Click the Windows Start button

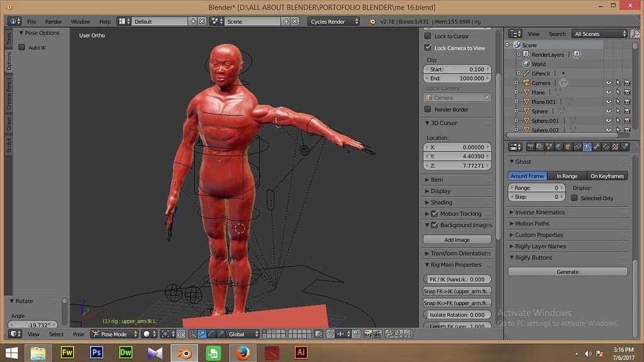[11, 353]
